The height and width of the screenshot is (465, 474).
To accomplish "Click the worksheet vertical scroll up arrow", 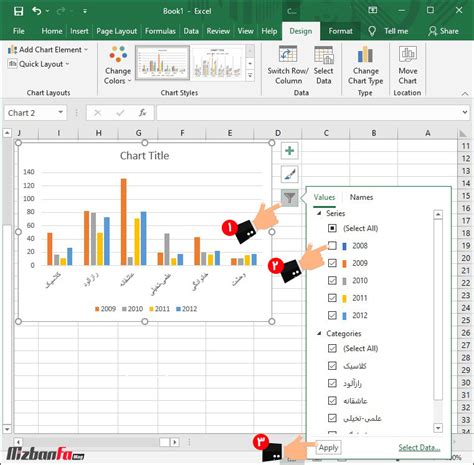I will click(x=7, y=133).
